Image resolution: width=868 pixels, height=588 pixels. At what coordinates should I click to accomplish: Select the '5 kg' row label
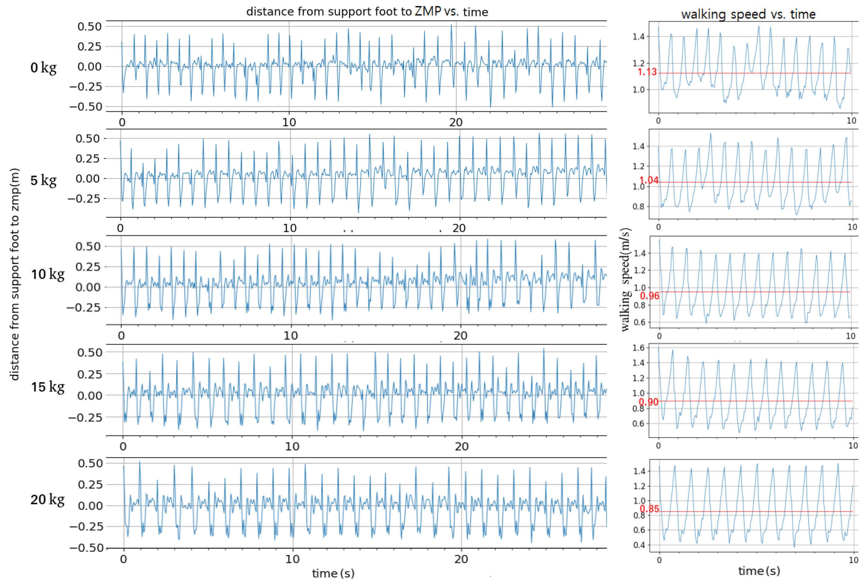(x=43, y=180)
